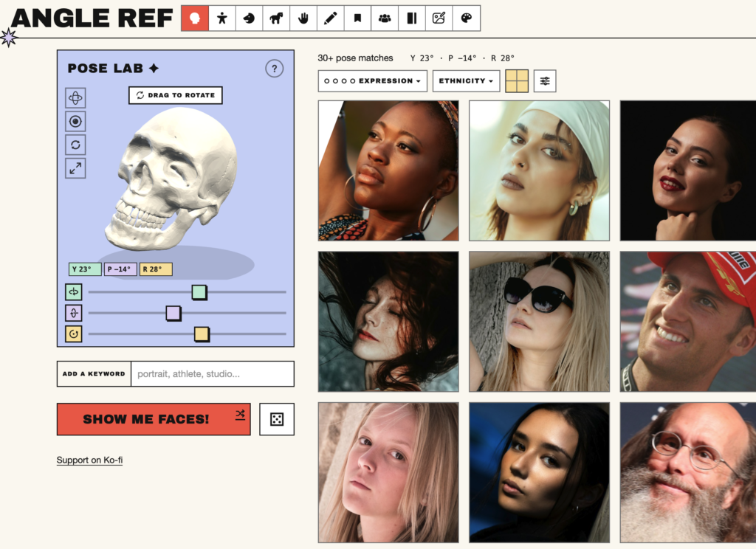This screenshot has height=549, width=756.
Task: Open the Ethnicity dropdown
Action: coord(466,81)
